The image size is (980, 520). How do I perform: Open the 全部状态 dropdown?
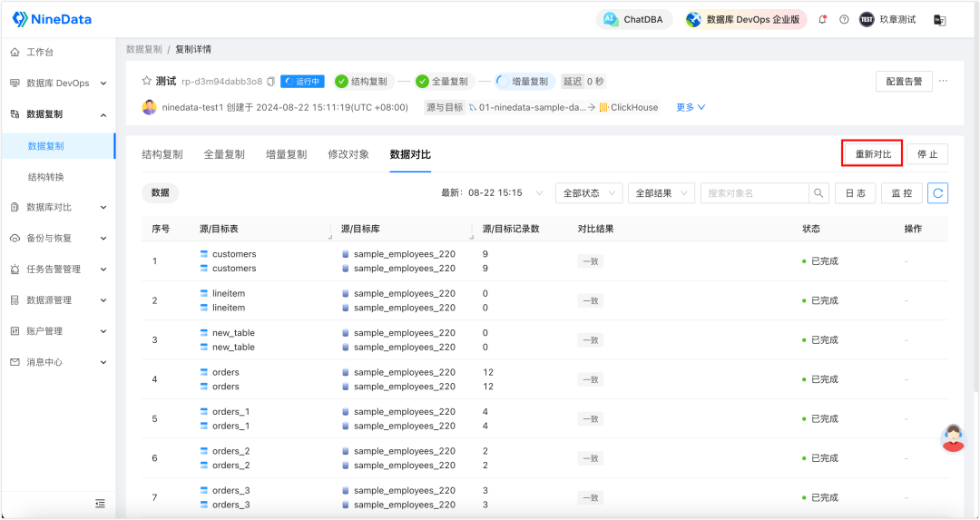pos(589,193)
